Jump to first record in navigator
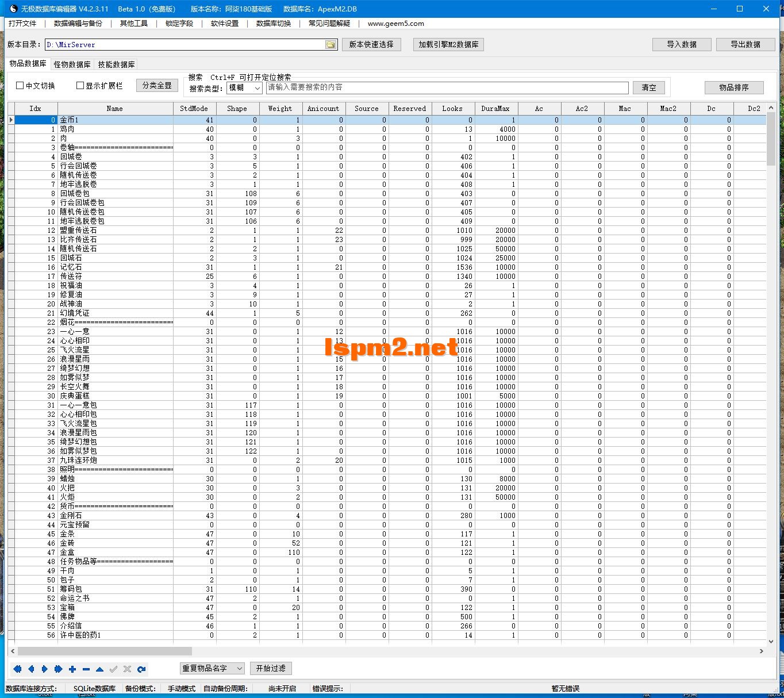This screenshot has width=784, height=698. 17,669
